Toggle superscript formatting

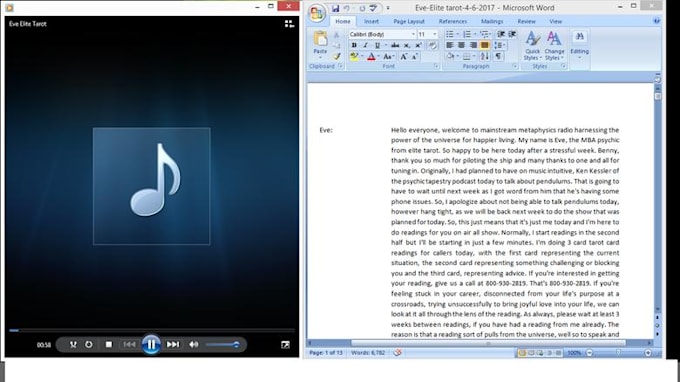(418, 46)
